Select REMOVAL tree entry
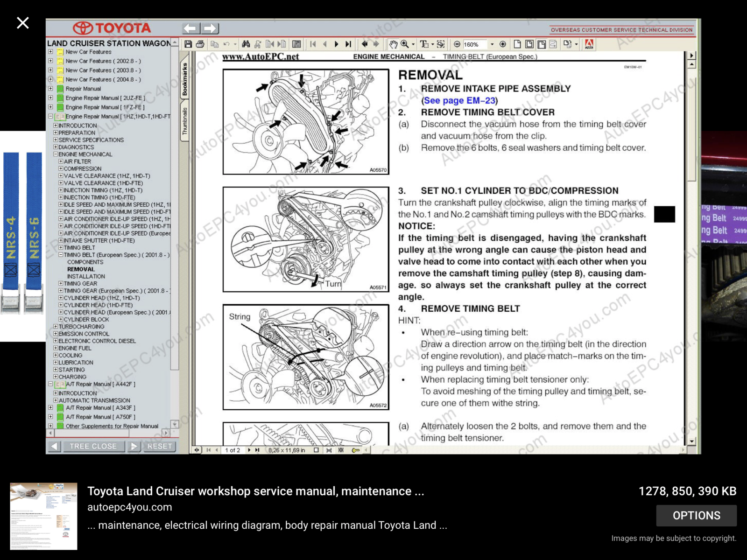 tap(81, 269)
